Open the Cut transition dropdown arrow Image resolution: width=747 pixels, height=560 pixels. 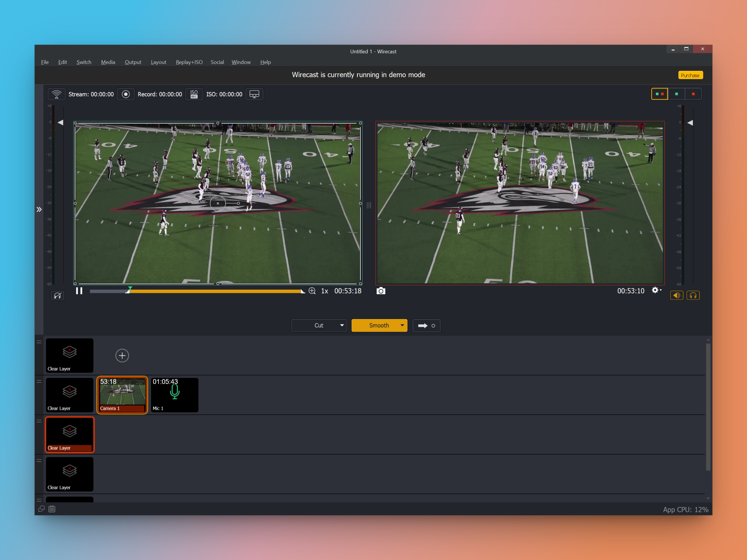[342, 325]
